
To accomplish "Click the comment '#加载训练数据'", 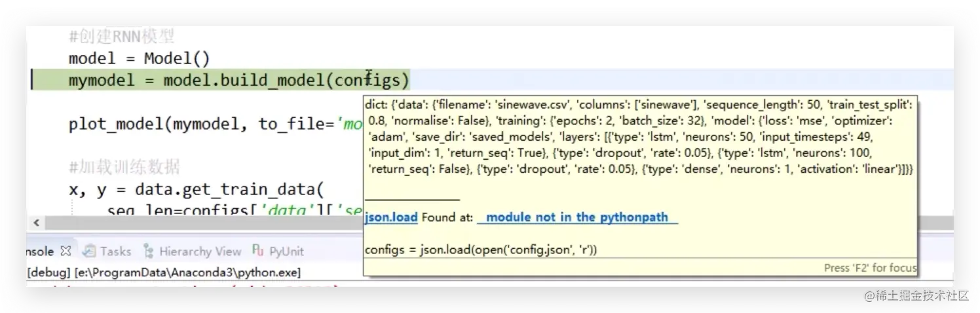I will [124, 168].
